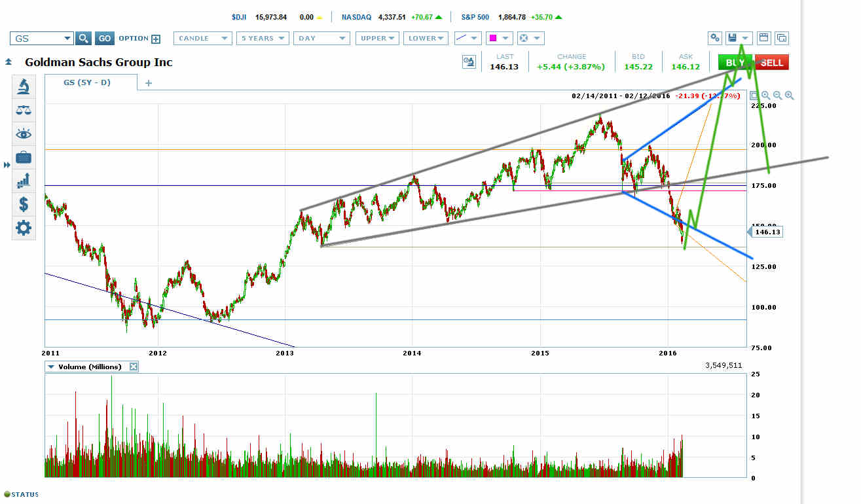Click the bar chart growth icon

(24, 180)
